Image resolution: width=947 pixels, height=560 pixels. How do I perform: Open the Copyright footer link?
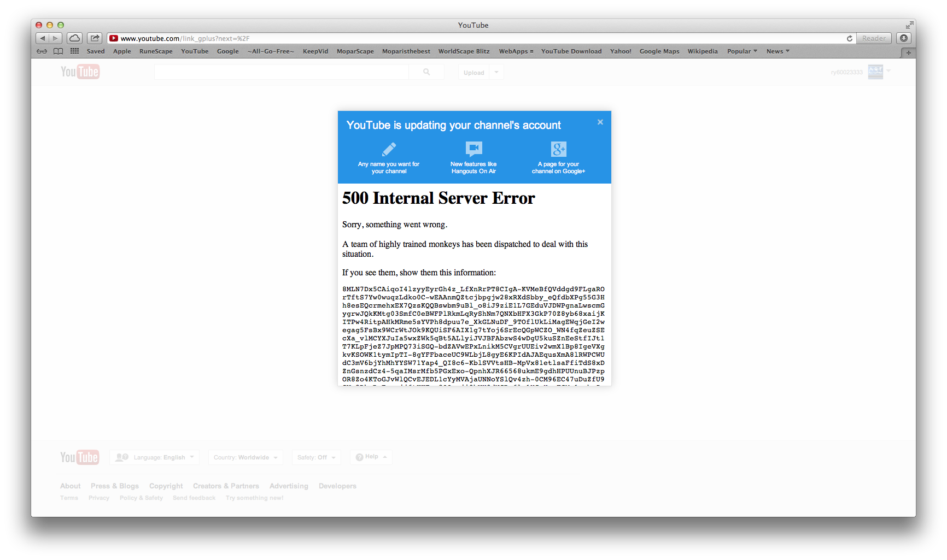(166, 486)
